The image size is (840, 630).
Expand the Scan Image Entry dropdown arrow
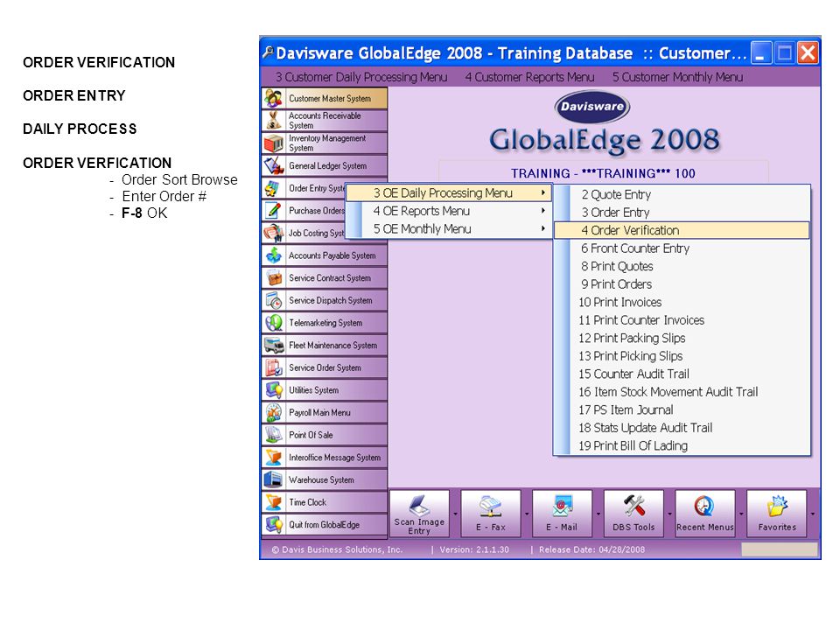455,514
